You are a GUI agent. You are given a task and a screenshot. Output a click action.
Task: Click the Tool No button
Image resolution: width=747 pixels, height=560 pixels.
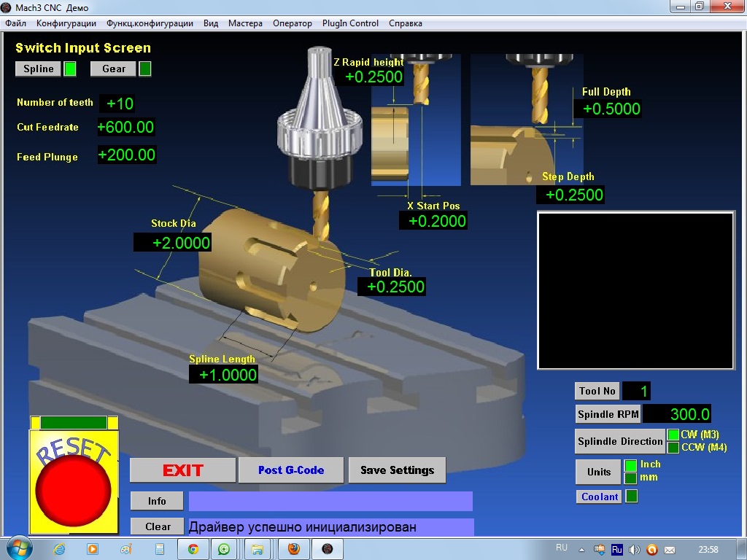(597, 391)
